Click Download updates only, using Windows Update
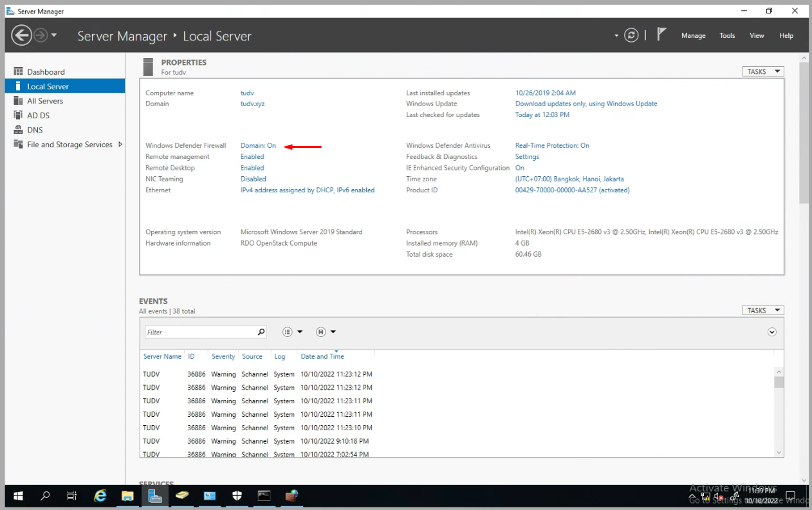812x510 pixels. pos(586,104)
